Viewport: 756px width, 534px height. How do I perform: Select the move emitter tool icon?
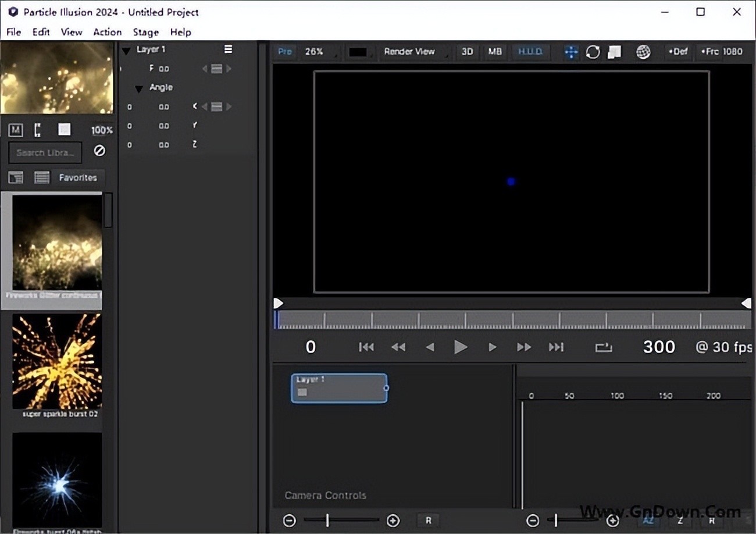point(571,52)
